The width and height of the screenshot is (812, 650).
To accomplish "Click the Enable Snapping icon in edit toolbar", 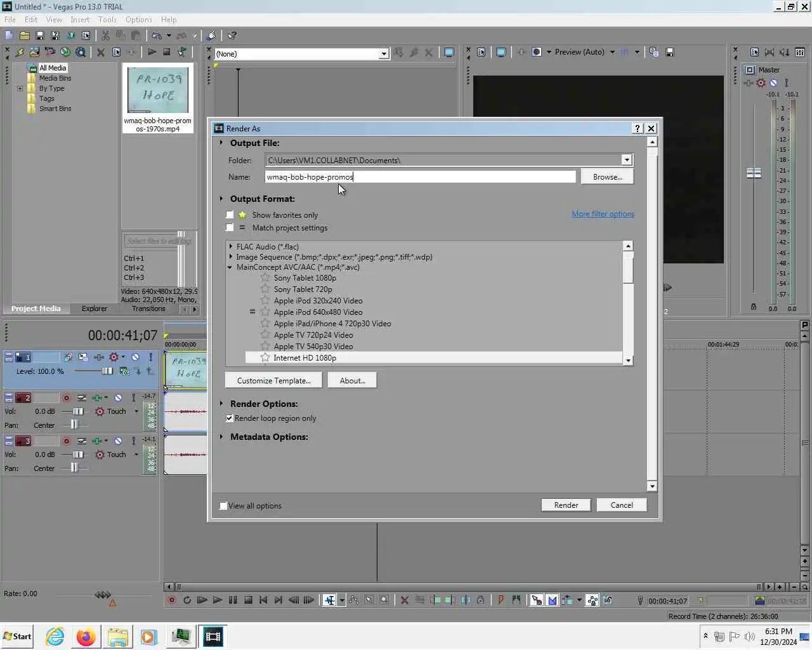I will (x=537, y=600).
